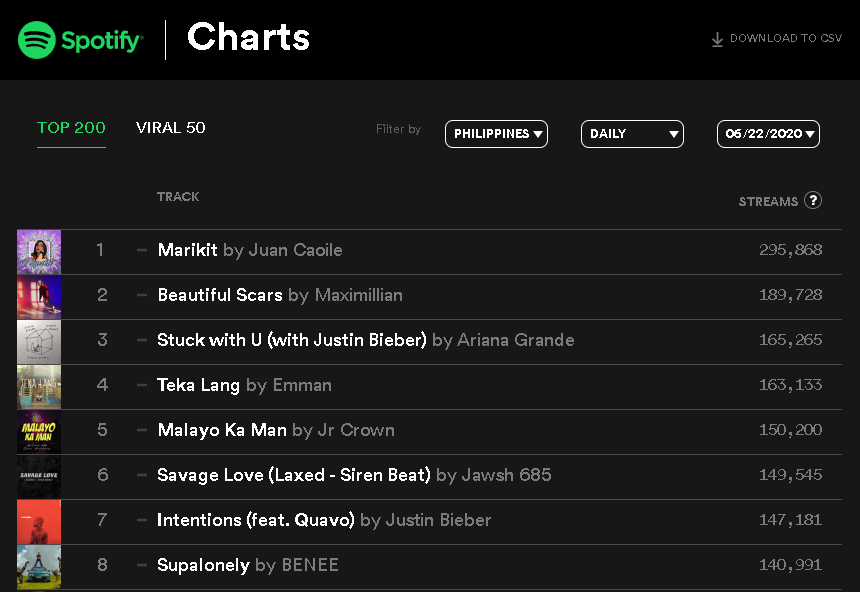Switch to the Top 200 tab
Image resolution: width=860 pixels, height=592 pixels.
71,128
